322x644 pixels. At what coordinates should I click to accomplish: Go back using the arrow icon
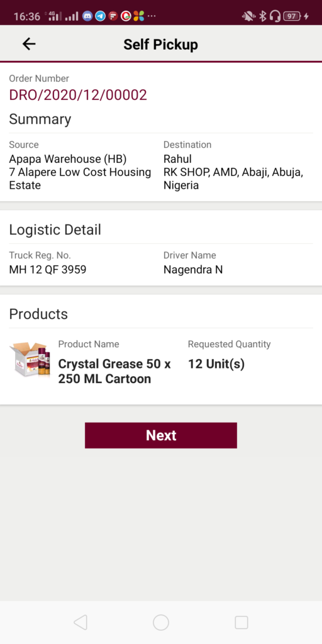(x=29, y=44)
